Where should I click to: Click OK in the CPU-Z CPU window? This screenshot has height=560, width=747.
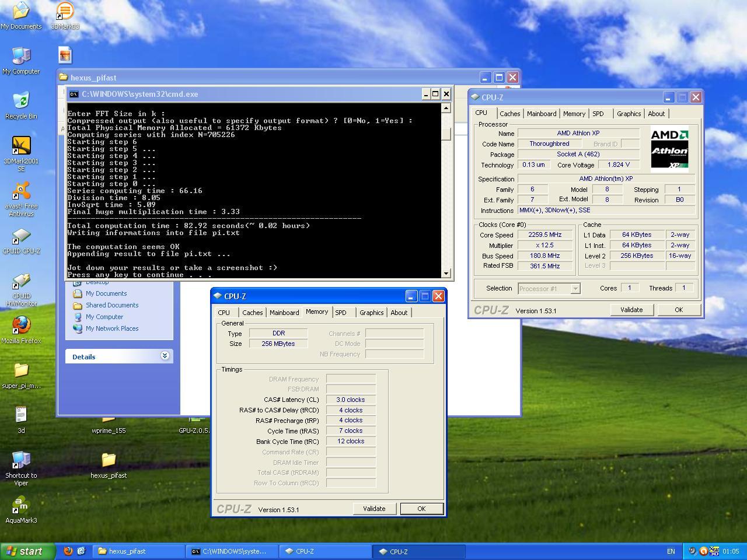click(679, 310)
